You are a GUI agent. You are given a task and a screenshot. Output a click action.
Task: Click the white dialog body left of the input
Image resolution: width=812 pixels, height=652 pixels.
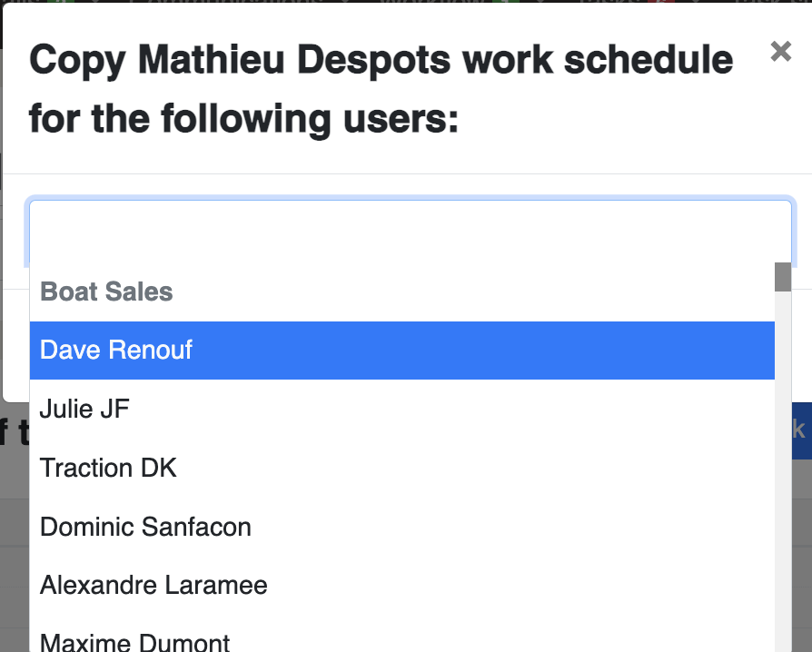click(x=15, y=232)
